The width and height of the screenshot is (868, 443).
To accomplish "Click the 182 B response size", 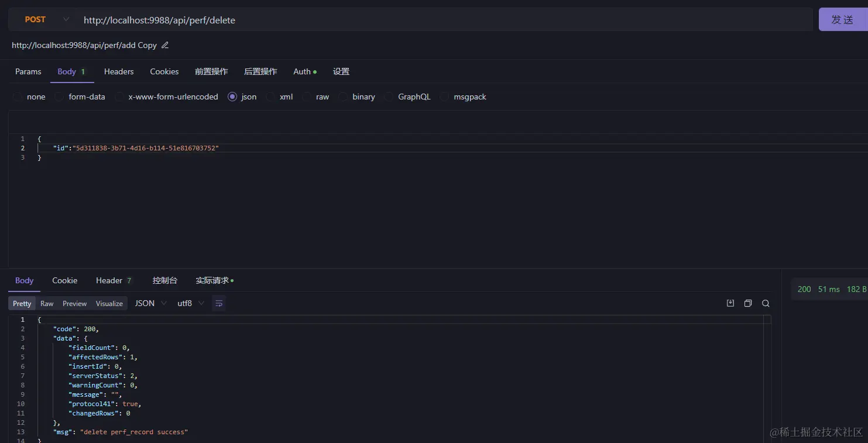I will point(856,289).
